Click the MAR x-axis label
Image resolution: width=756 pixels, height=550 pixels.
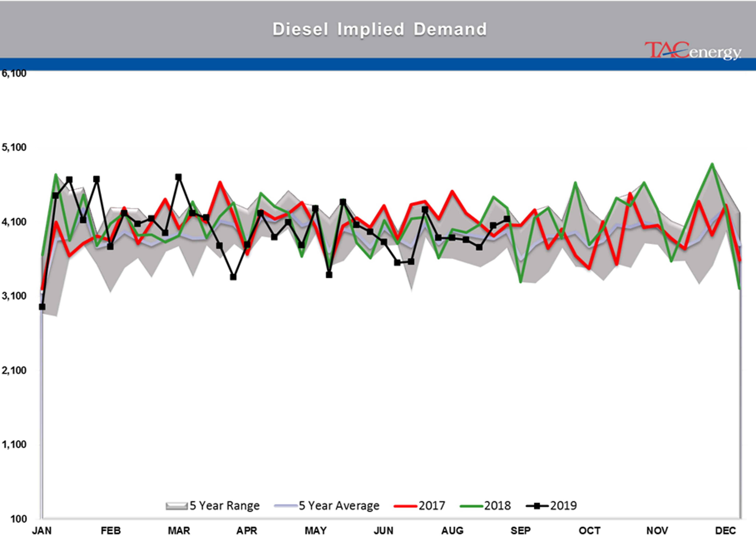click(x=179, y=531)
